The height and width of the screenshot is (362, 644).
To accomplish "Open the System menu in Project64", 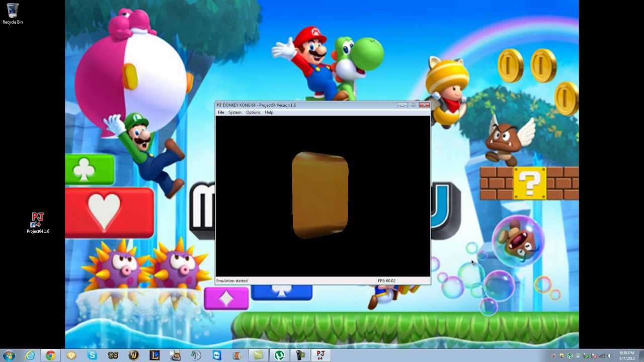I will pos(235,112).
